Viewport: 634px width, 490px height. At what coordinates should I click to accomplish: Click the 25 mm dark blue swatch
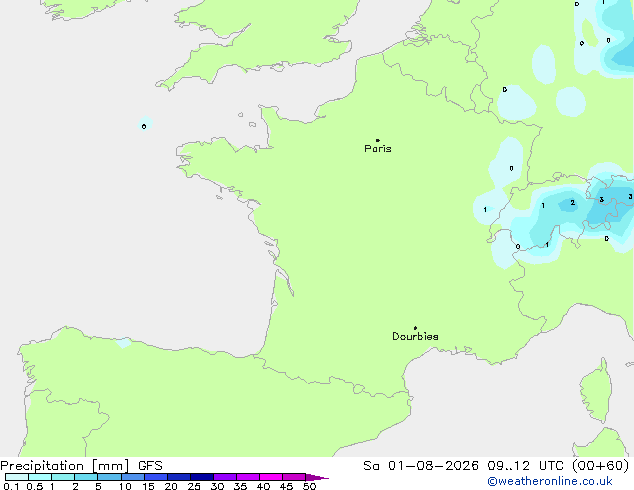(x=202, y=477)
